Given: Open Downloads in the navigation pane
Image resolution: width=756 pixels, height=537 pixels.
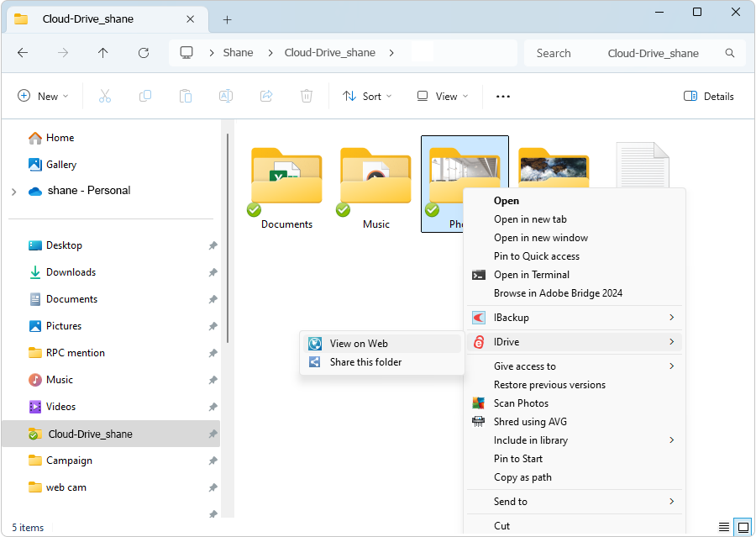Looking at the screenshot, I should tap(71, 272).
